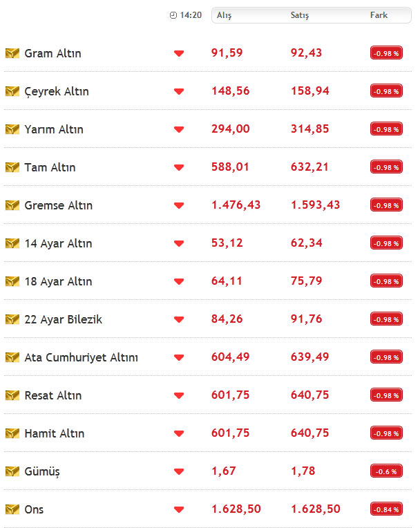Open the 14 Ayar Altın link

pyautogui.click(x=58, y=243)
